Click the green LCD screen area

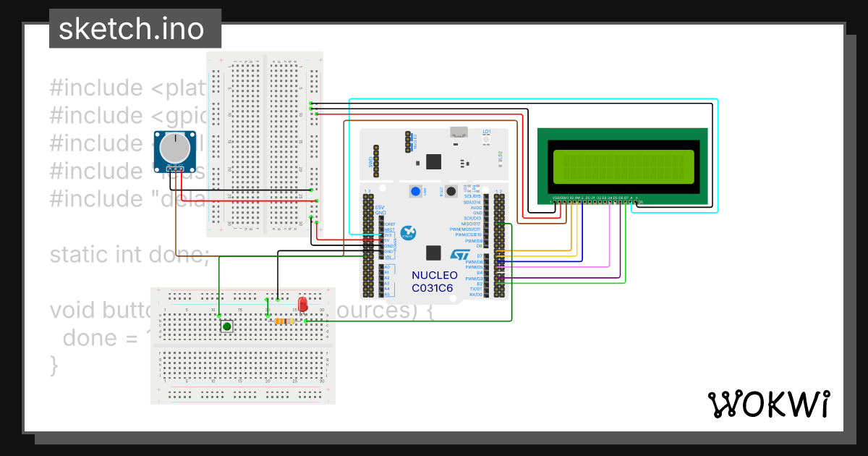[624, 165]
